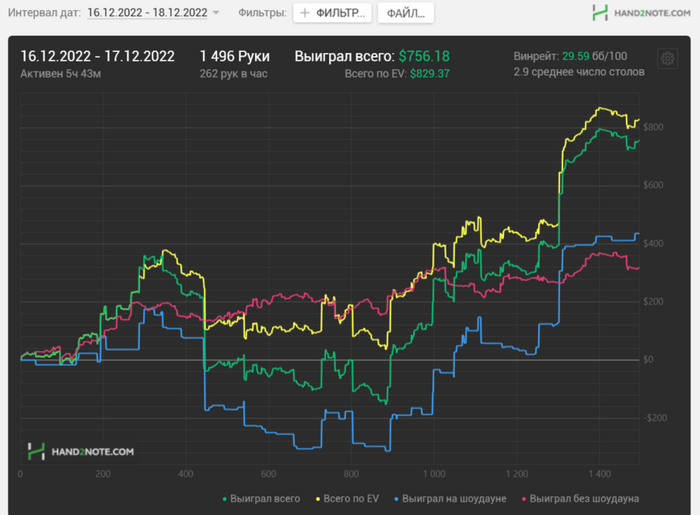
Task: Click the -$200 y-axis label
Action: tap(655, 418)
